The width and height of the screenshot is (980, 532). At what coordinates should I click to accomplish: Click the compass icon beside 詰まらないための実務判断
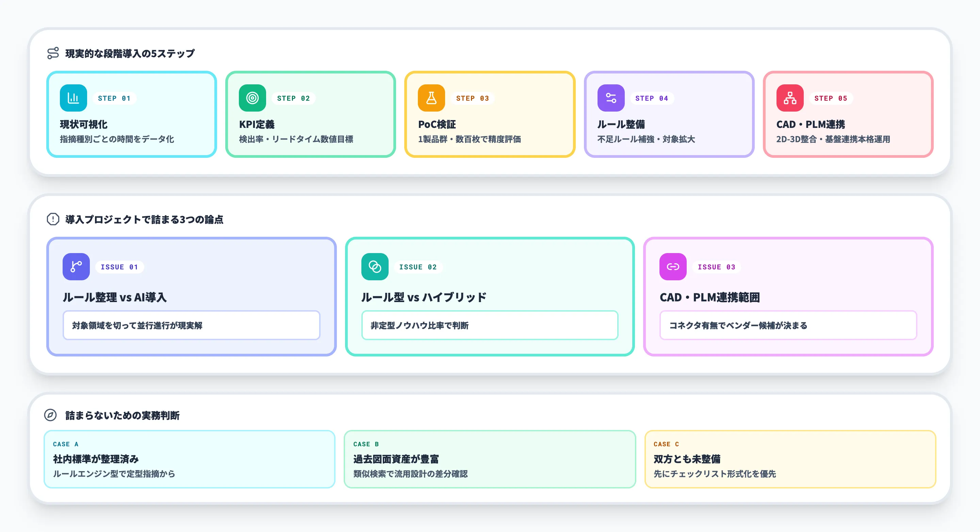click(x=51, y=416)
